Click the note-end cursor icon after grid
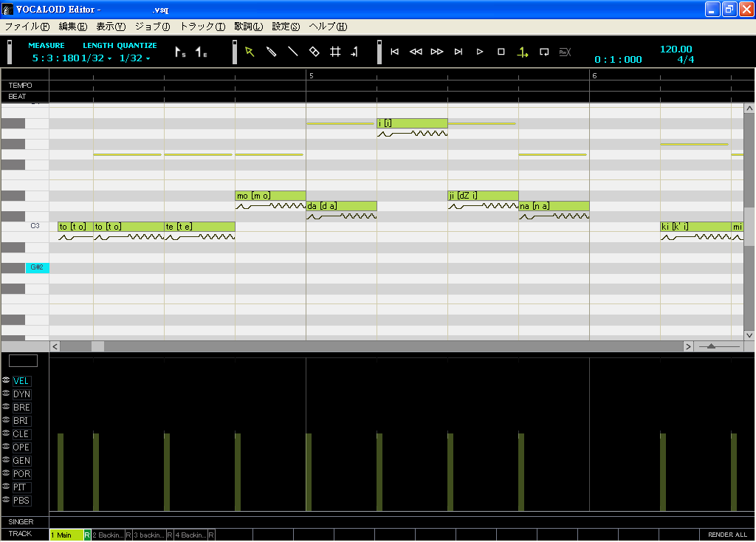The width and height of the screenshot is (756, 542). pos(354,52)
